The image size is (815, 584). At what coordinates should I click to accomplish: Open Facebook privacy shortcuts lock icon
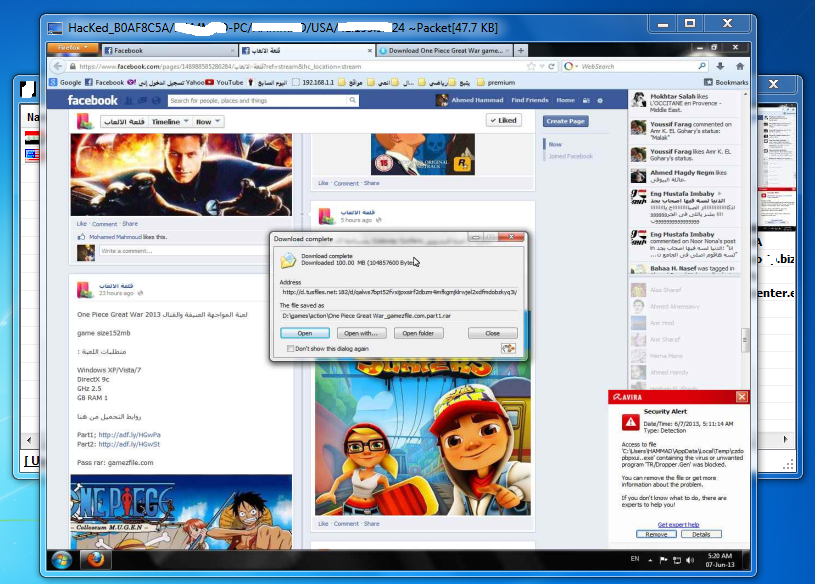586,100
